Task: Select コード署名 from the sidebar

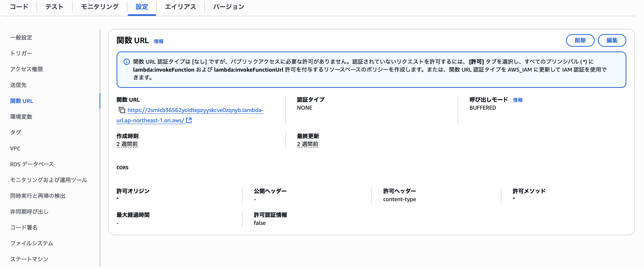Action: 25,227
